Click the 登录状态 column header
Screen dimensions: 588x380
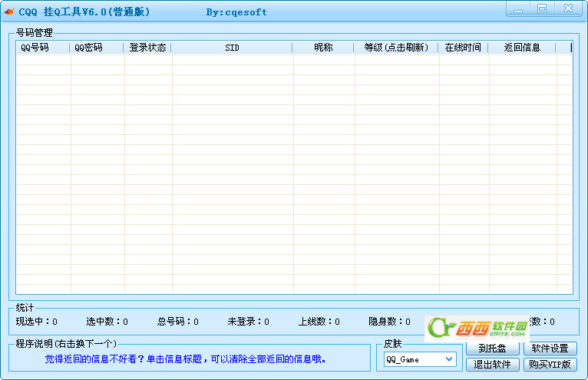[x=147, y=48]
